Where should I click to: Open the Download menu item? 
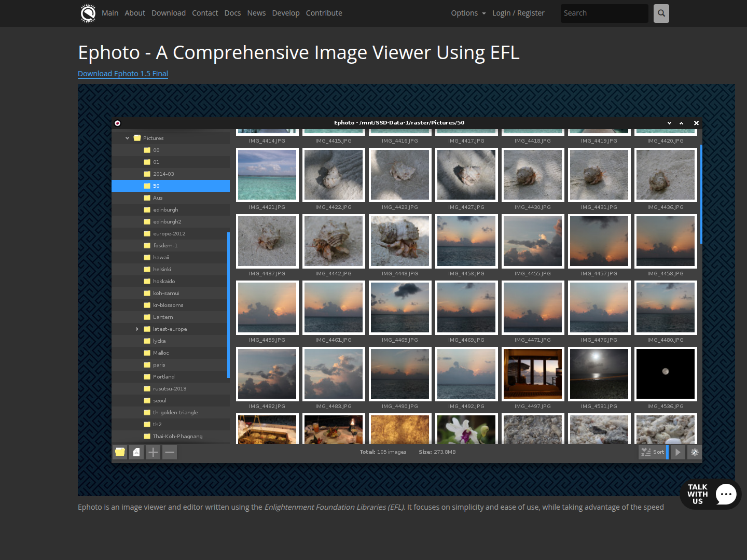(169, 13)
